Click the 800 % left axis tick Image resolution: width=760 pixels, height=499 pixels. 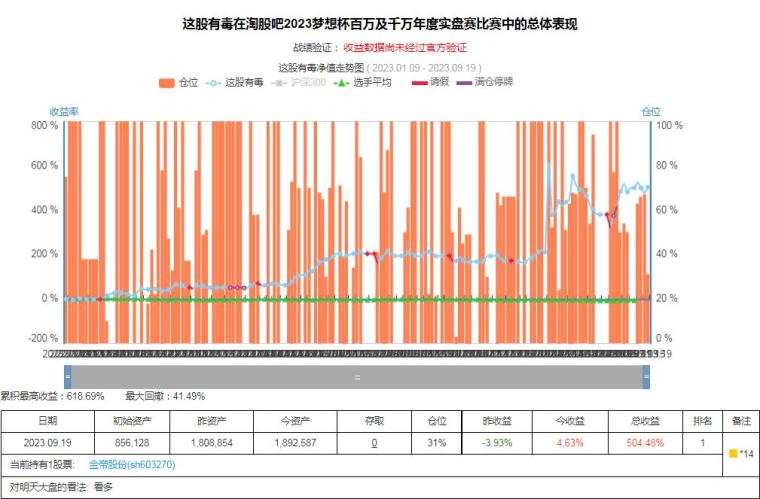(x=45, y=125)
